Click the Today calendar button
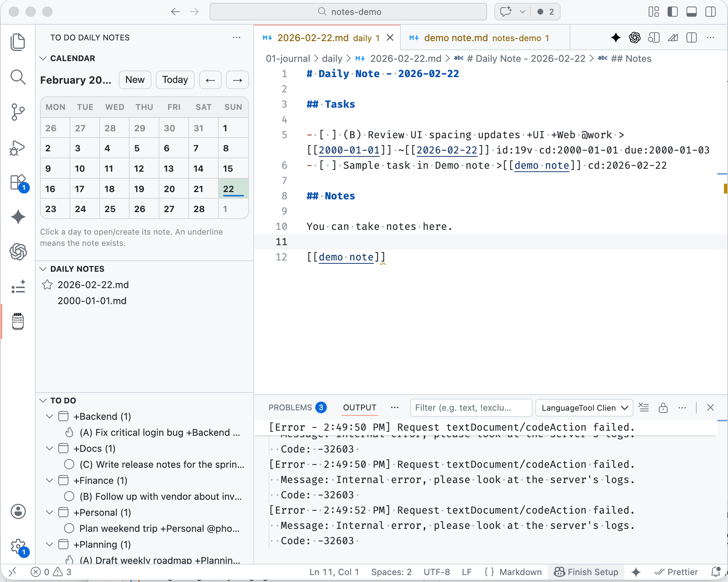Viewport: 728px width, 582px height. pos(175,80)
